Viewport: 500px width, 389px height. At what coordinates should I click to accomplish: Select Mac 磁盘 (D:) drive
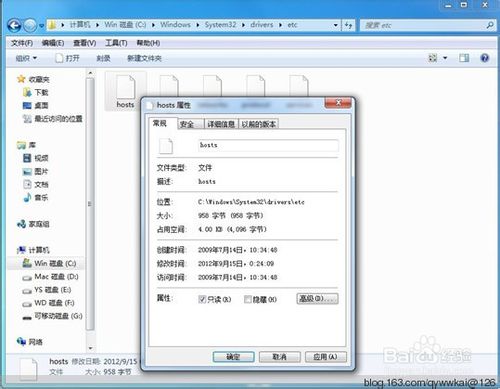coord(50,277)
